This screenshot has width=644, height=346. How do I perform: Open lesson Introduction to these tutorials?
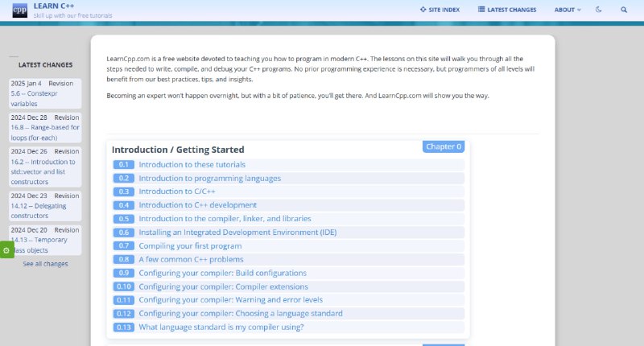tap(192, 165)
